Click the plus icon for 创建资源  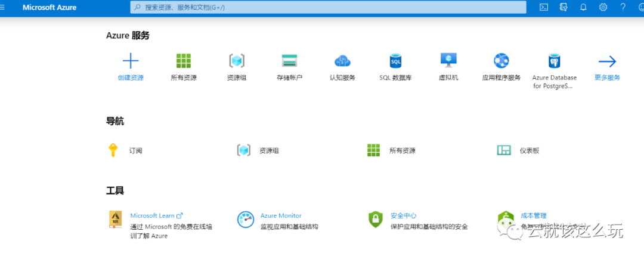point(131,61)
